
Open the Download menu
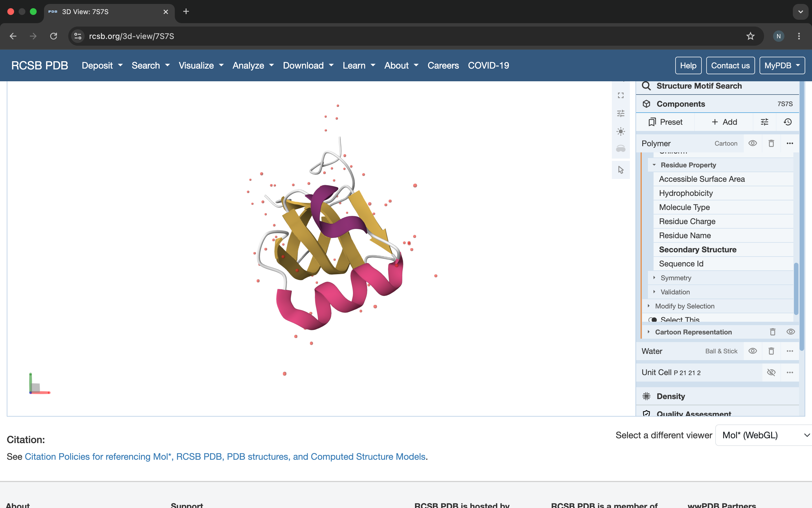pyautogui.click(x=308, y=65)
